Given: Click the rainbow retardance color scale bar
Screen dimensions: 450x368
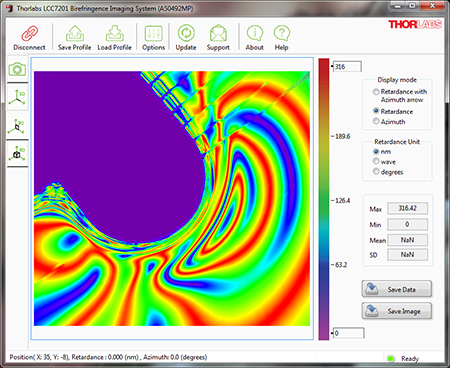Looking at the screenshot, I should click(324, 199).
